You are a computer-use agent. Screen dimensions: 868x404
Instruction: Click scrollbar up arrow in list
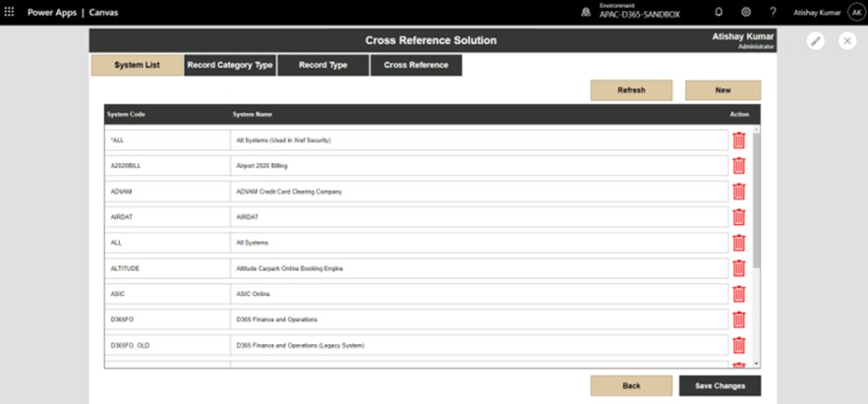tap(757, 129)
